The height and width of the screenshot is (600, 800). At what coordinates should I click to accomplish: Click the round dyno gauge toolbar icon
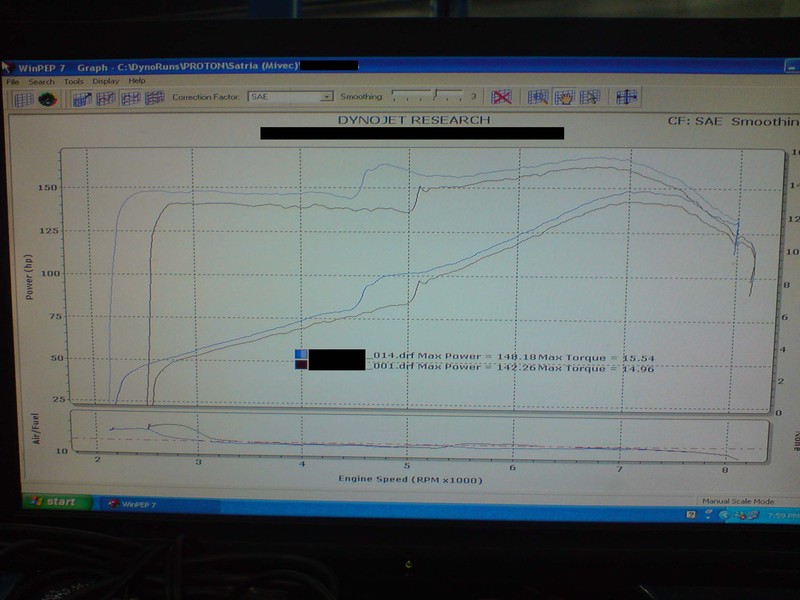pyautogui.click(x=47, y=98)
